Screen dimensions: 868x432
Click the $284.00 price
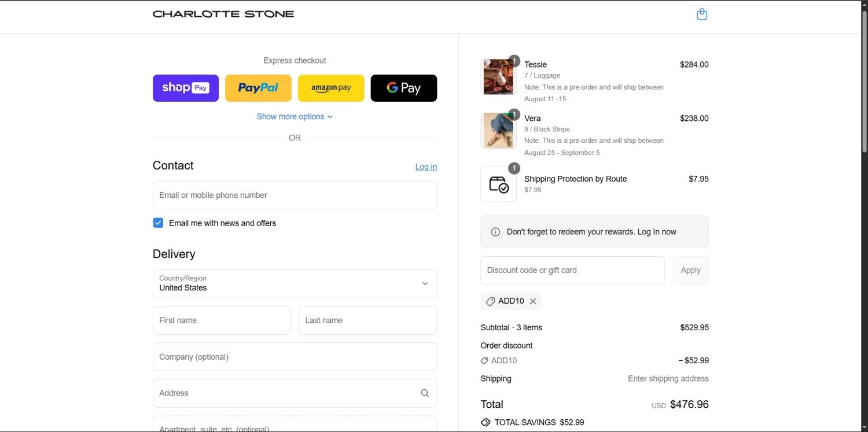click(x=694, y=64)
